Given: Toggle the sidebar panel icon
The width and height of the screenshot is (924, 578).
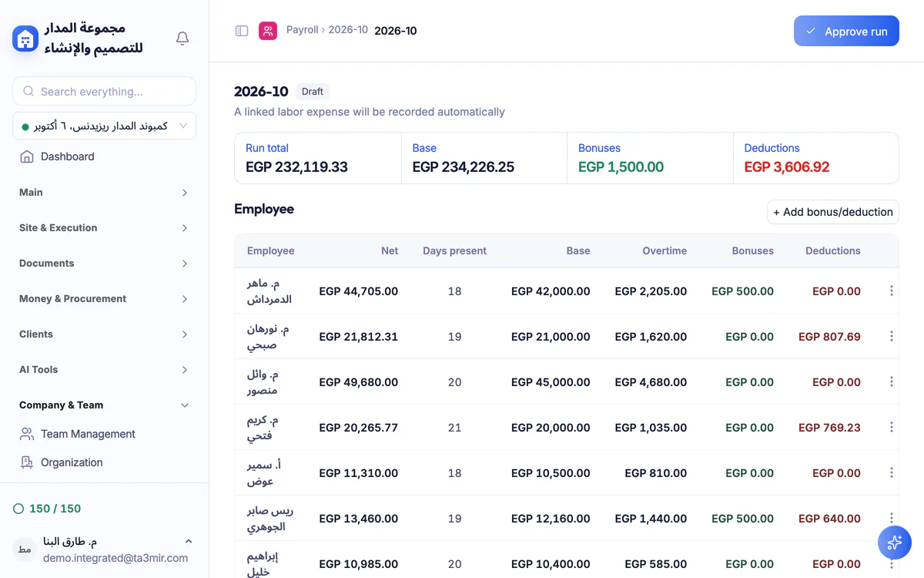Looking at the screenshot, I should pyautogui.click(x=242, y=31).
